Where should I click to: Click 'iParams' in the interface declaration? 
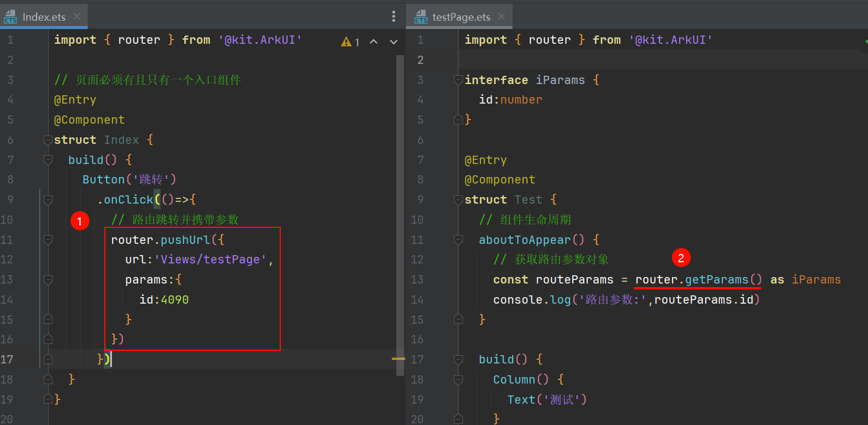560,81
